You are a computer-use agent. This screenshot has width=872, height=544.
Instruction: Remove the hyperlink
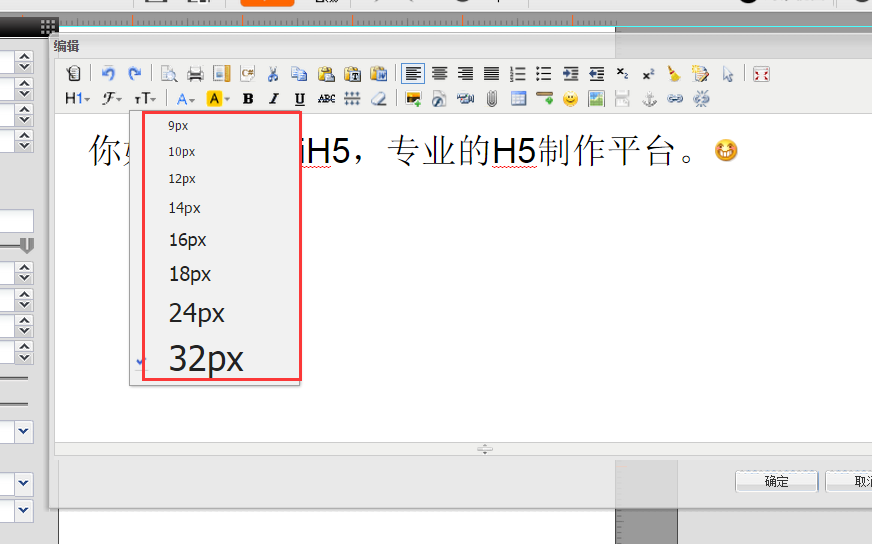coord(701,98)
